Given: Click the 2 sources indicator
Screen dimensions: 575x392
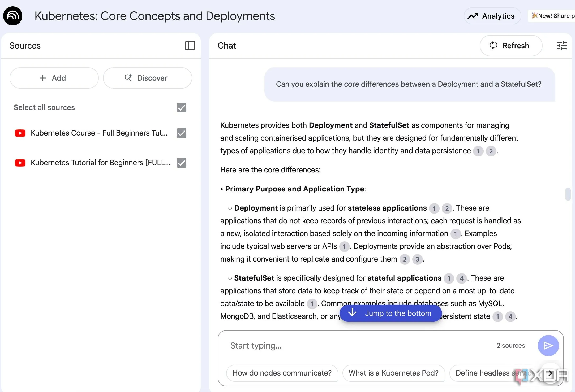Looking at the screenshot, I should click(511, 346).
